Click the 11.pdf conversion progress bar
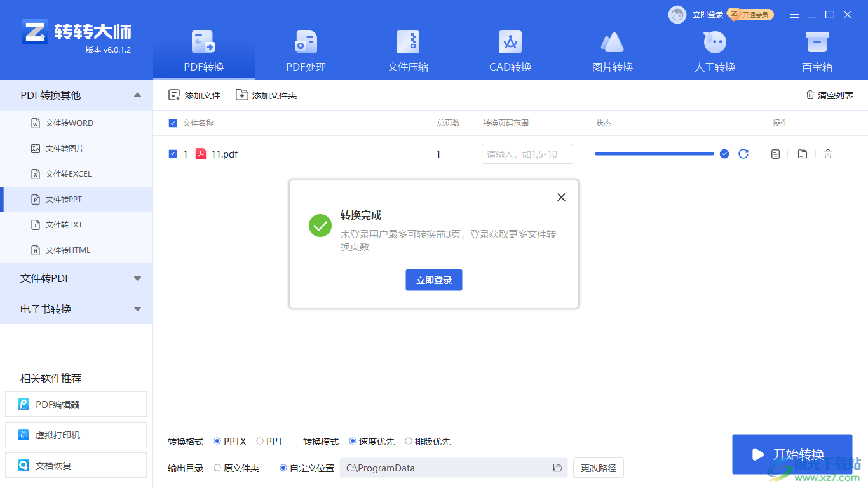868x488 pixels. (x=654, y=154)
